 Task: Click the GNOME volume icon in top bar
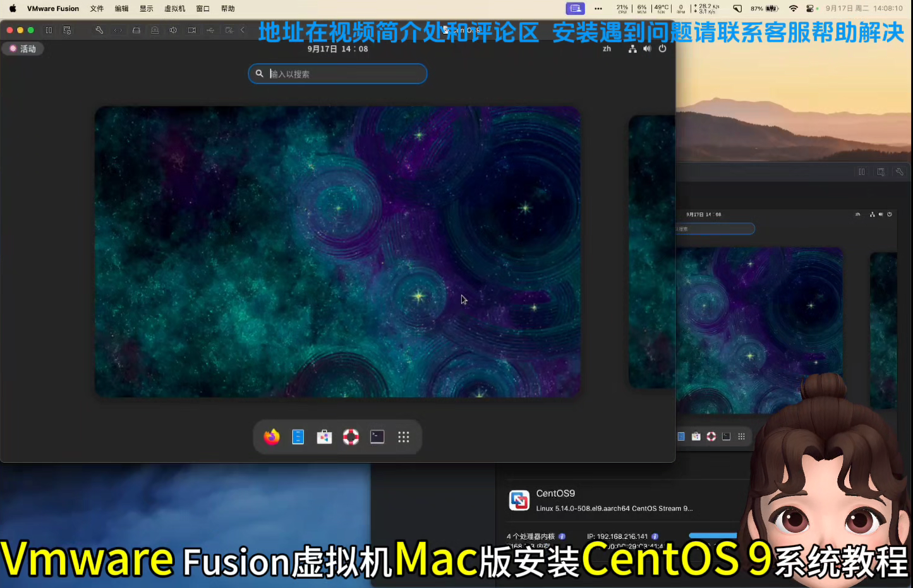pos(647,49)
